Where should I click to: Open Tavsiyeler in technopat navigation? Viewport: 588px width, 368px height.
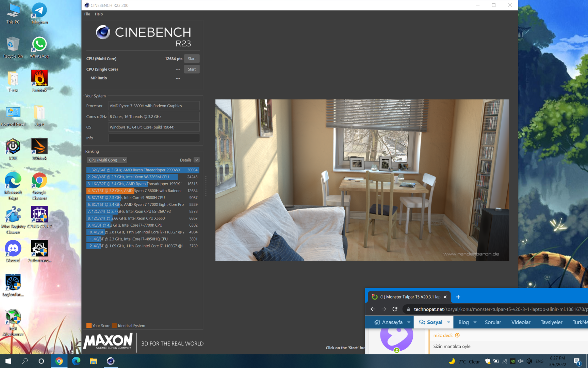coord(551,322)
